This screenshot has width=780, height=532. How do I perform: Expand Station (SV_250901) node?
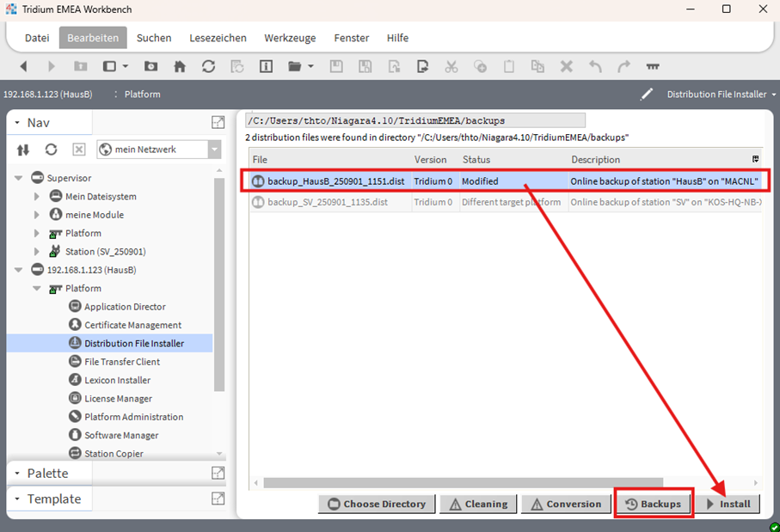click(37, 252)
